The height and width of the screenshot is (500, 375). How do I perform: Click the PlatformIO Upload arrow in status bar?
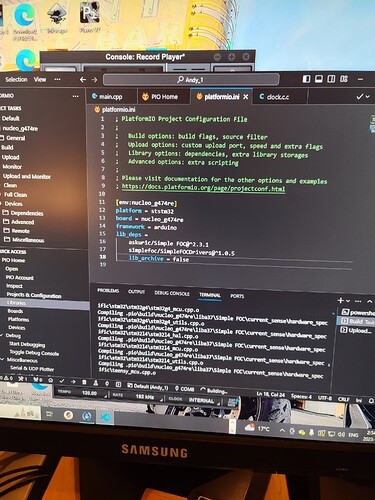pos(73,381)
